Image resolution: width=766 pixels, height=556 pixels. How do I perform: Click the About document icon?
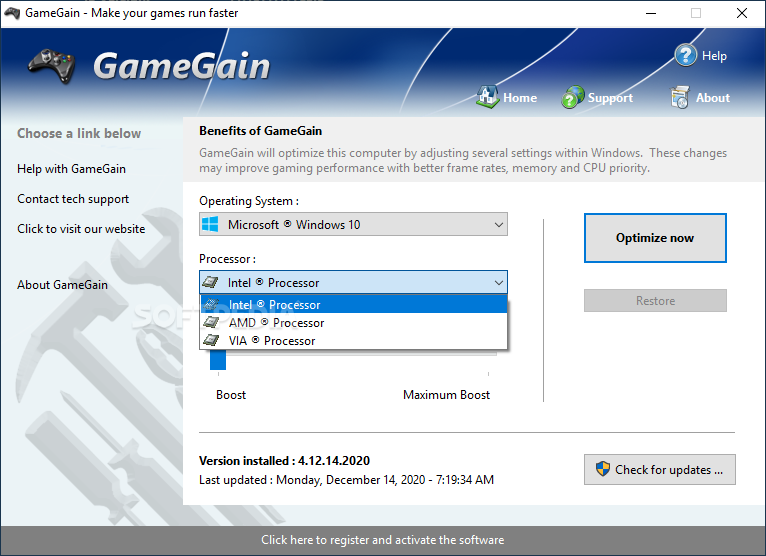click(680, 97)
